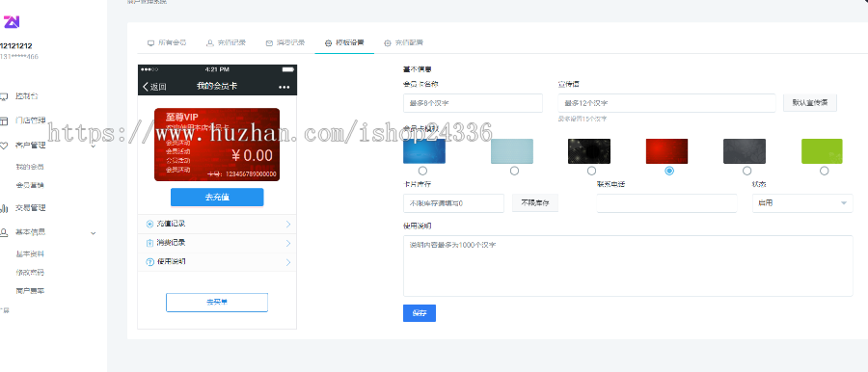This screenshot has width=868, height=372.
Task: Switch to the 充值配置 tab
Action: coord(403,42)
